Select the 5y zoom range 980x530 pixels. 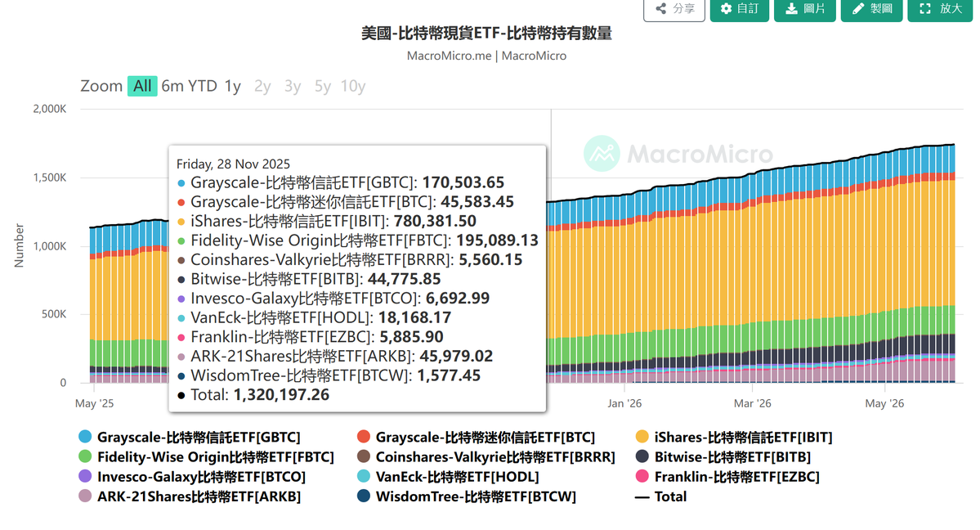(x=323, y=86)
